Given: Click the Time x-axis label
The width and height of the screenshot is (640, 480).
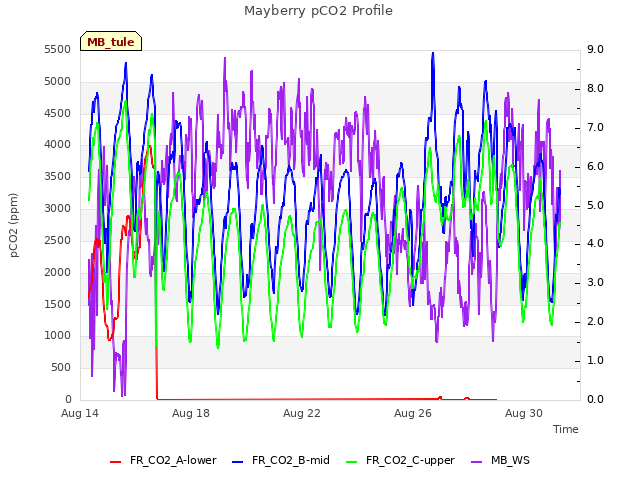Looking at the screenshot, I should click(x=566, y=429).
